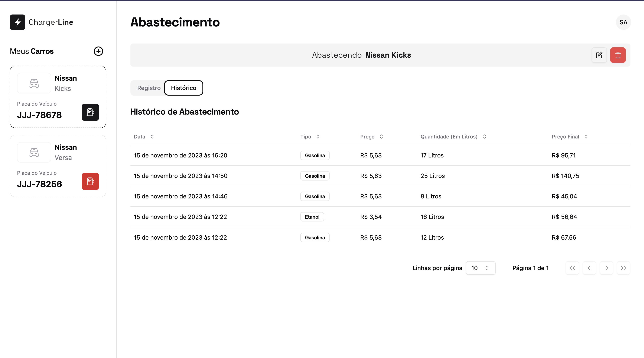Image resolution: width=644 pixels, height=358 pixels.
Task: Click the black fuel pump icon for Nissan Kicks
Action: tap(90, 112)
